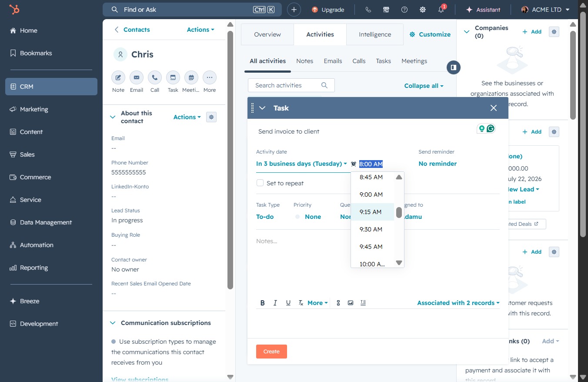Collapse the Communication subscriptions section
Viewport: 588px width, 382px height.
(113, 323)
